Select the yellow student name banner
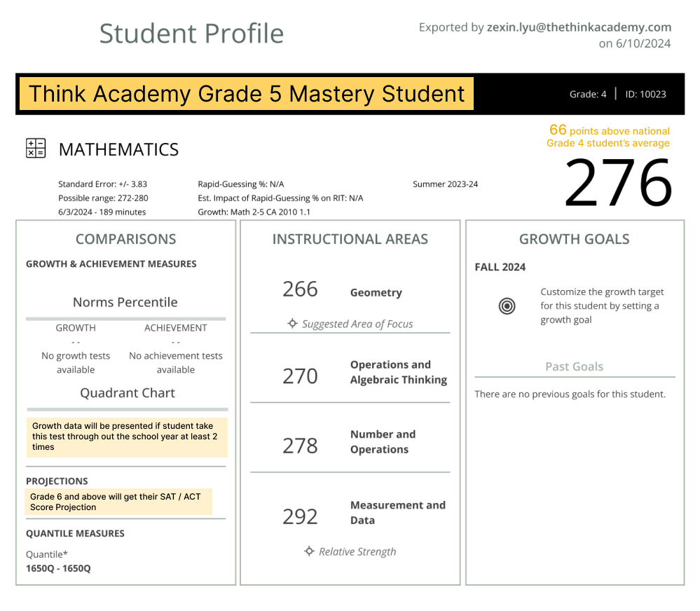700x611 pixels. pyautogui.click(x=247, y=94)
